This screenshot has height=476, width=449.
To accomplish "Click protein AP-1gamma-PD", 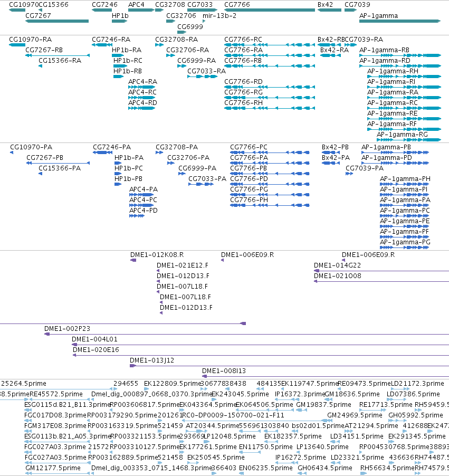I will point(386,158).
